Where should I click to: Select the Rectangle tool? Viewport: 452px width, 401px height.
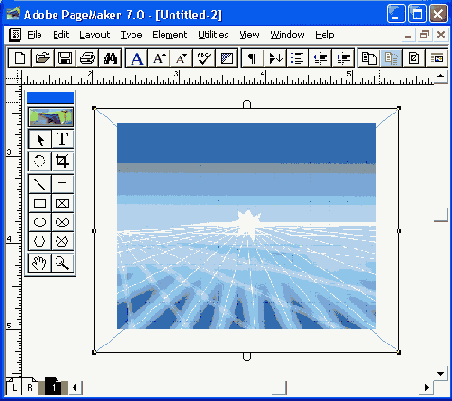click(40, 203)
